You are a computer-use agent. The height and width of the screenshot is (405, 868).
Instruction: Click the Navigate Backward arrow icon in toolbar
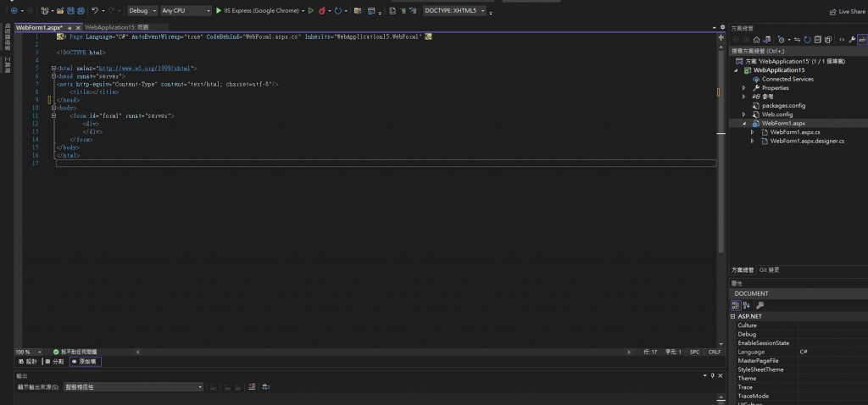pos(14,10)
